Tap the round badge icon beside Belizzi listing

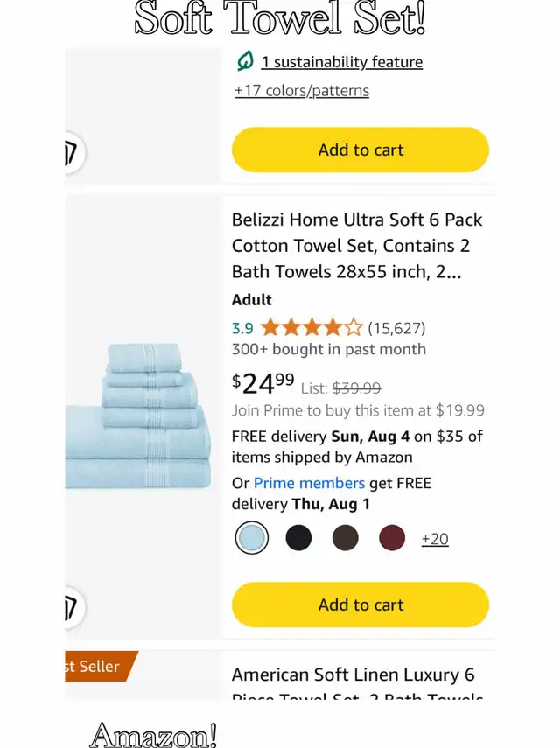click(73, 608)
